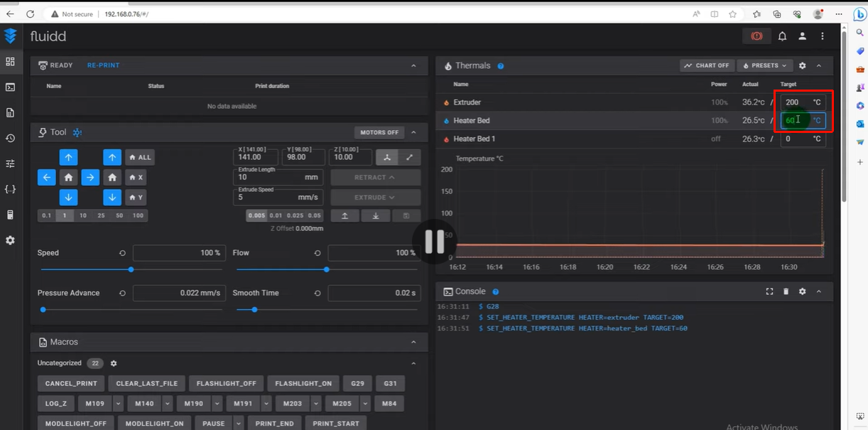Screen dimensions: 868x430
Task: Click the MOTORS OFF button
Action: 379,132
